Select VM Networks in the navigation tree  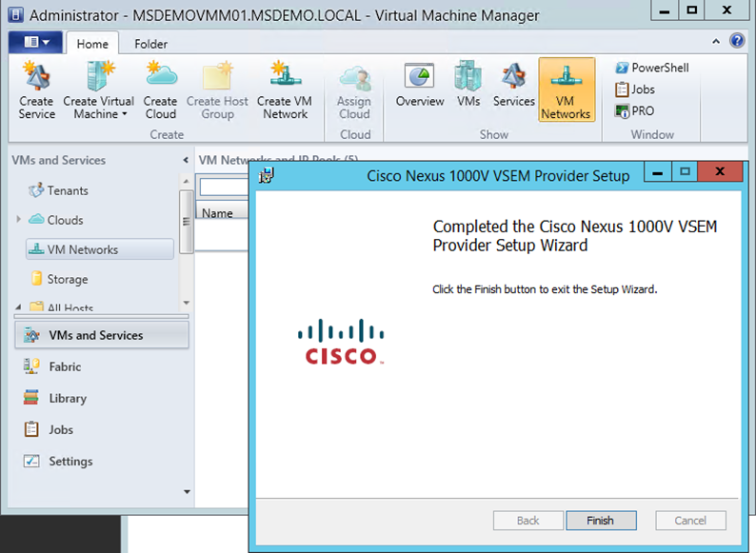(100, 249)
